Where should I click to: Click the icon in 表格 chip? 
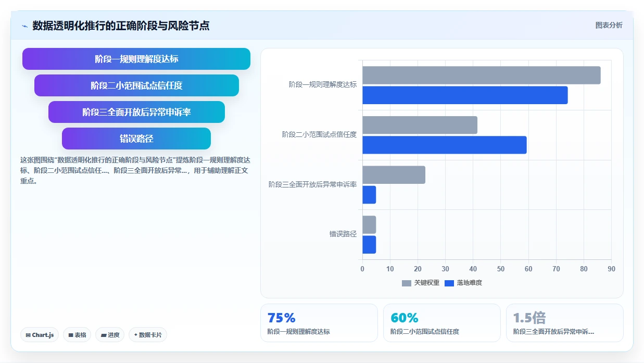point(71,335)
